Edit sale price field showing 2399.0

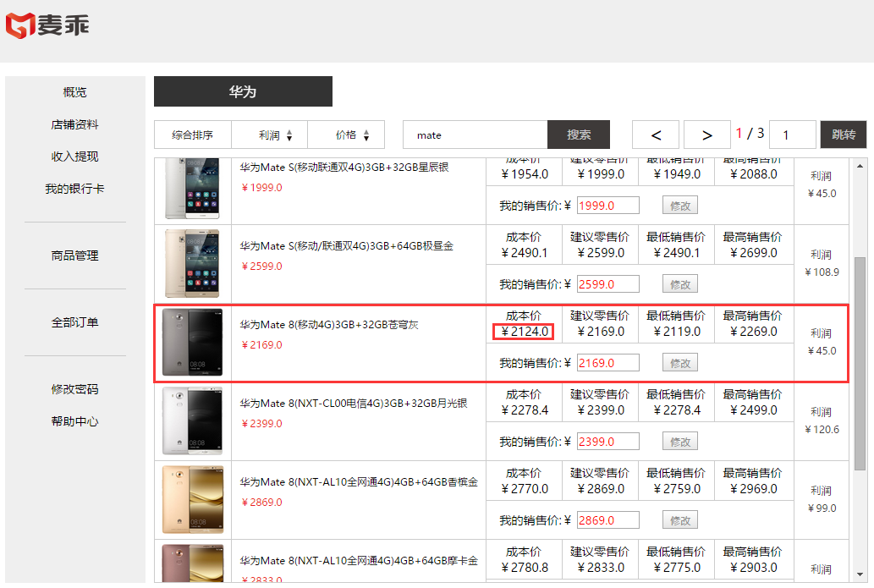tap(607, 442)
